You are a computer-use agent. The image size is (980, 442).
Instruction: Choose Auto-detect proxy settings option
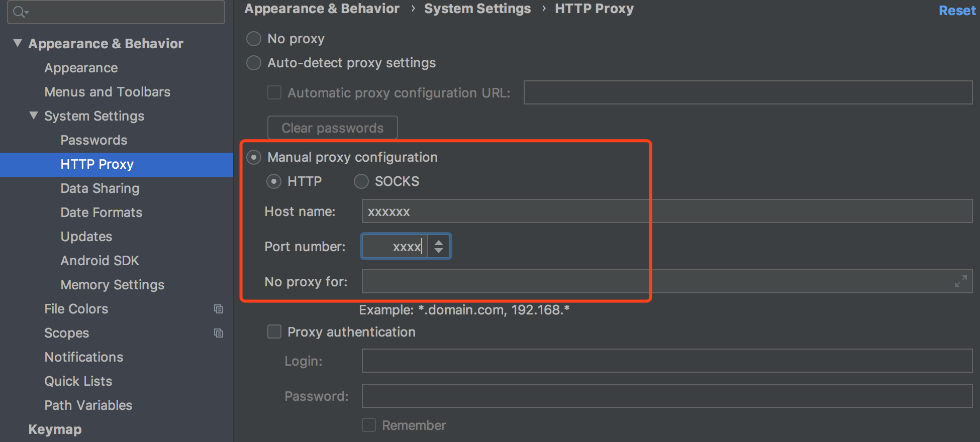coord(254,63)
